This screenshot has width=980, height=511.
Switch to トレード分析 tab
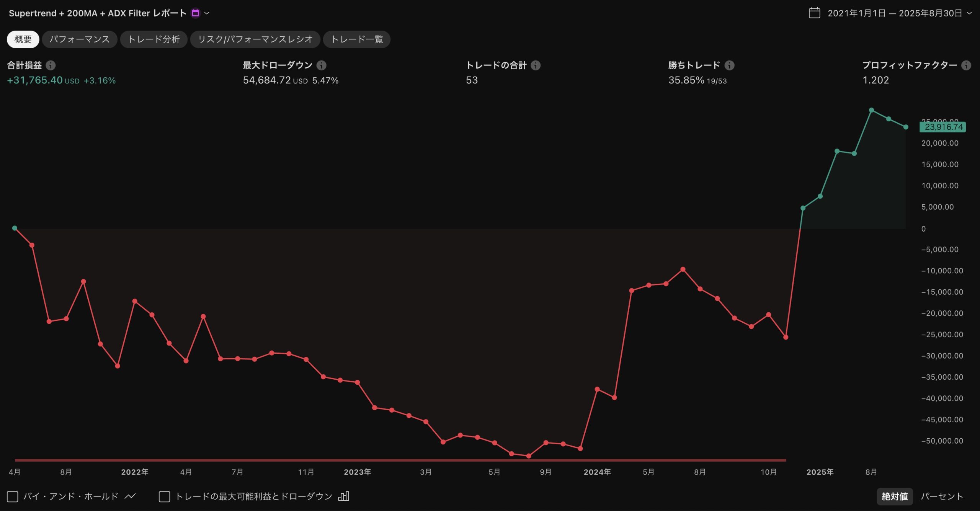pos(154,39)
